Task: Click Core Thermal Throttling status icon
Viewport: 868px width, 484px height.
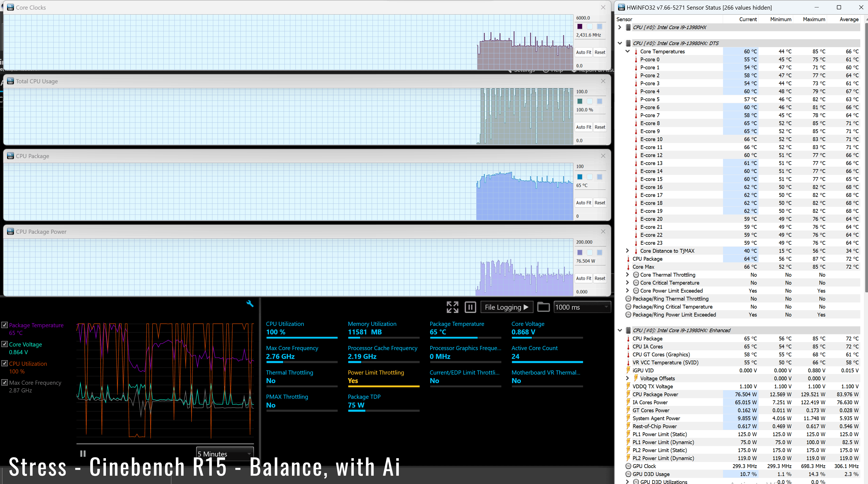Action: coord(636,275)
